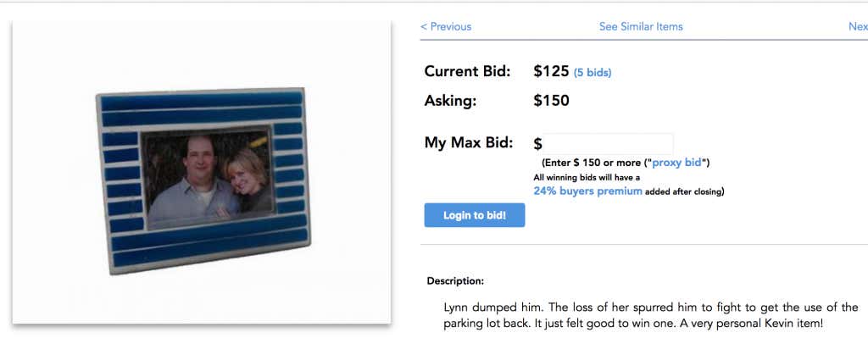Focus the My Max Bid input field
868x338 pixels.
(x=608, y=144)
